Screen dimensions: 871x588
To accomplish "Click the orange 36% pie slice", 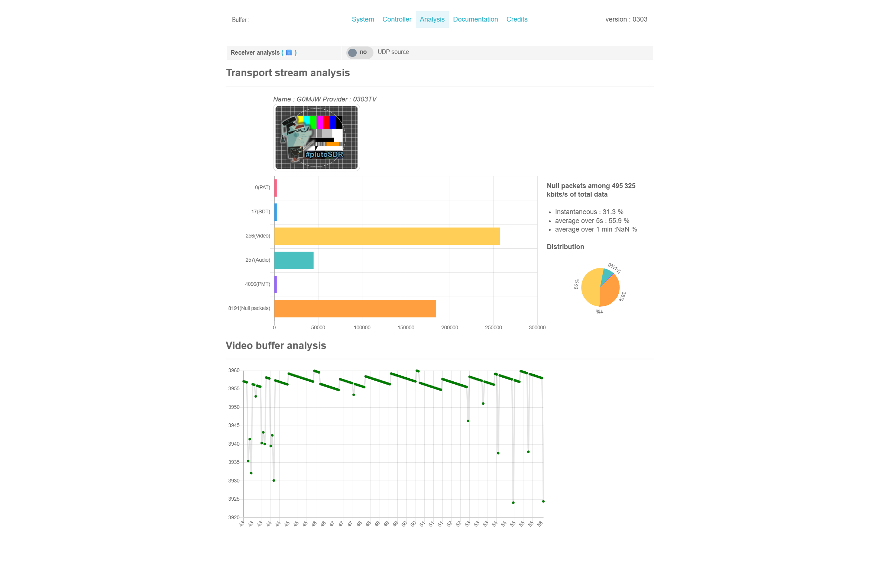I will click(610, 292).
